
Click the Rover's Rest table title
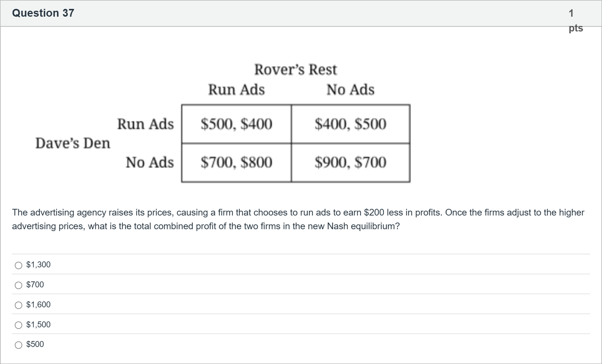tap(295, 70)
